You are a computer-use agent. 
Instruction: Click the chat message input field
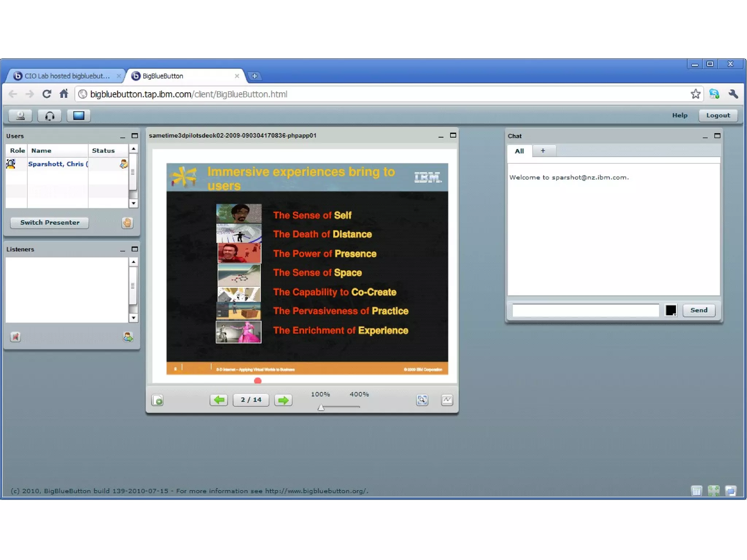585,310
